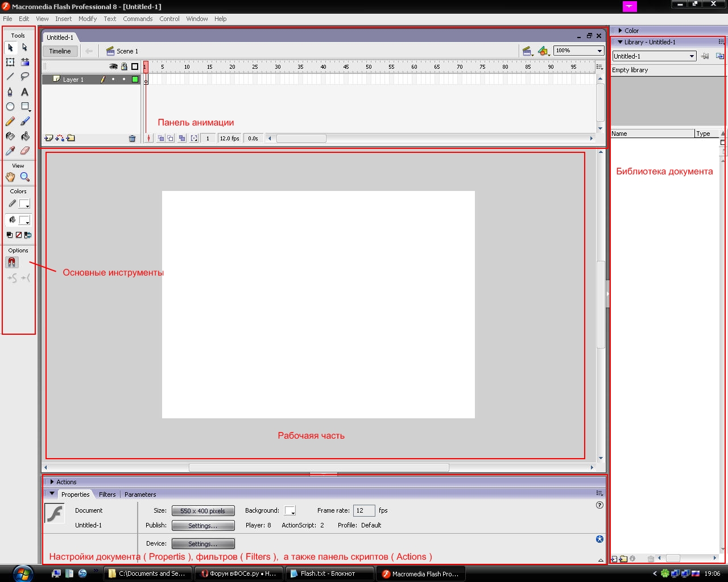The width and height of the screenshot is (728, 582).
Task: Toggle Snap to Objects magnet option
Action: pyautogui.click(x=12, y=263)
